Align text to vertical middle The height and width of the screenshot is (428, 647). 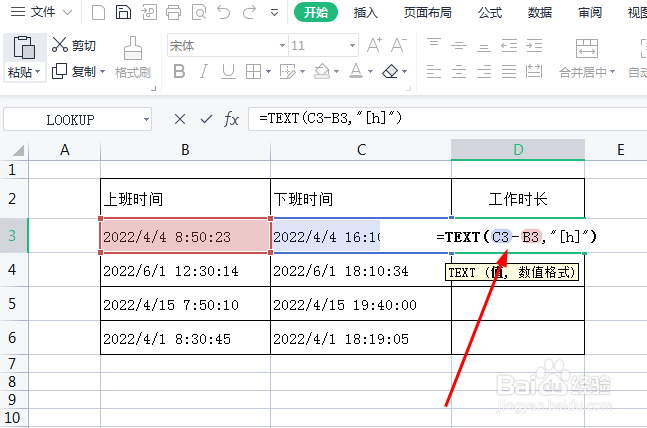tap(459, 45)
